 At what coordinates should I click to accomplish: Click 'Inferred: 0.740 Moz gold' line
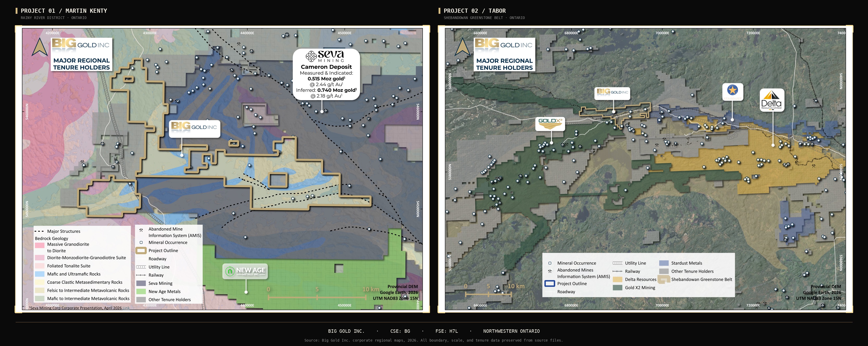(326, 90)
